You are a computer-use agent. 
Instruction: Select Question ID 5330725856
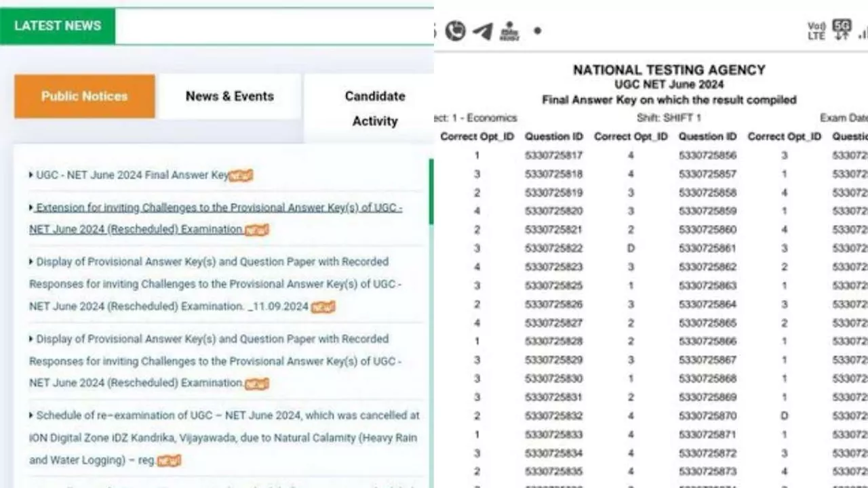pyautogui.click(x=707, y=155)
